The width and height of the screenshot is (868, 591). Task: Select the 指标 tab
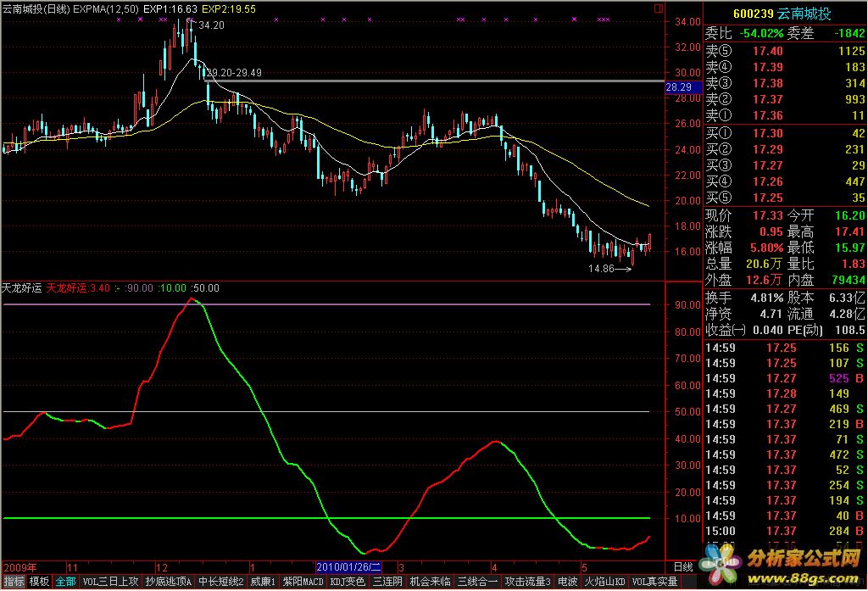click(x=14, y=581)
